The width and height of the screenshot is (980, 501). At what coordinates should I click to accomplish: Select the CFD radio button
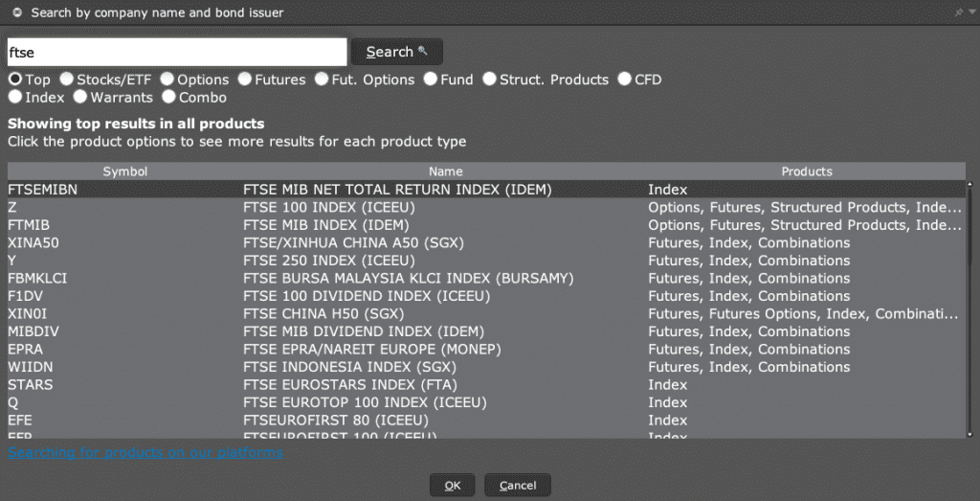pos(624,80)
